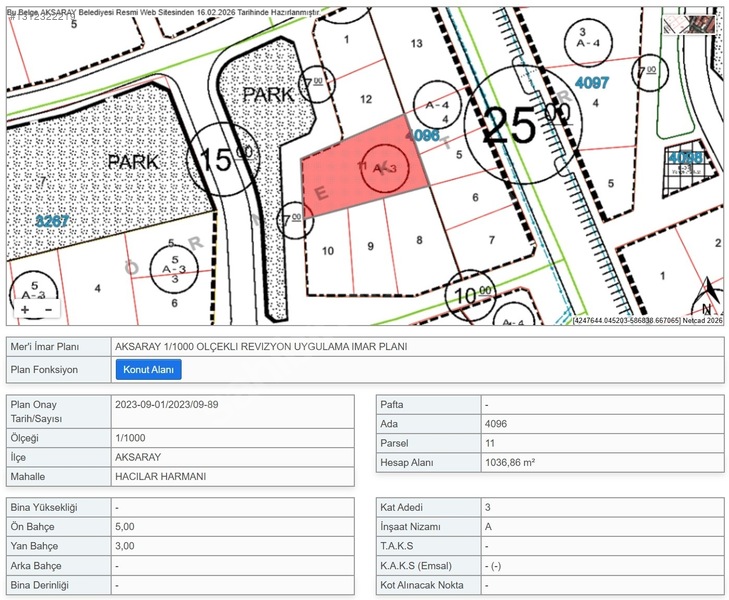The image size is (729, 600).
Task: Switch basemap using the satellite thumbnail
Action: pyautogui.click(x=689, y=24)
